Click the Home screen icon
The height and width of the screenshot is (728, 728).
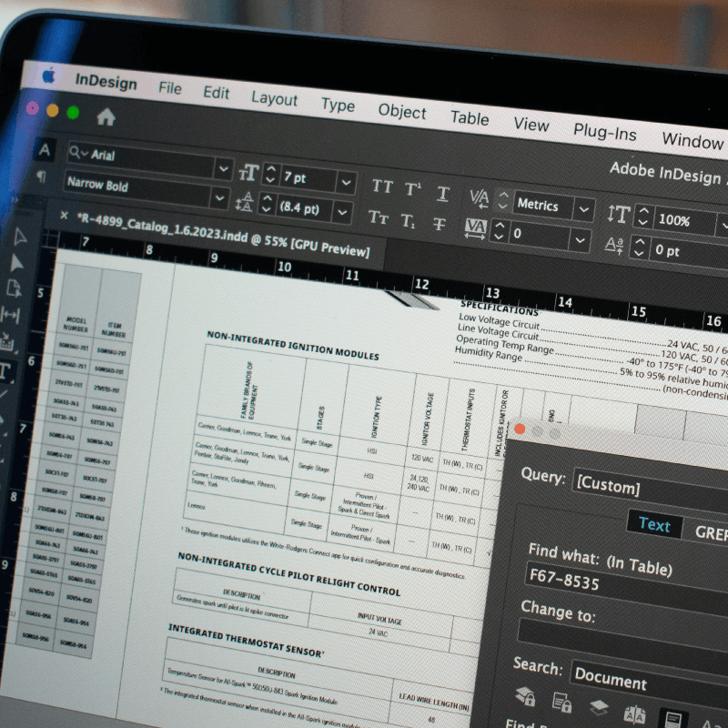[x=106, y=117]
